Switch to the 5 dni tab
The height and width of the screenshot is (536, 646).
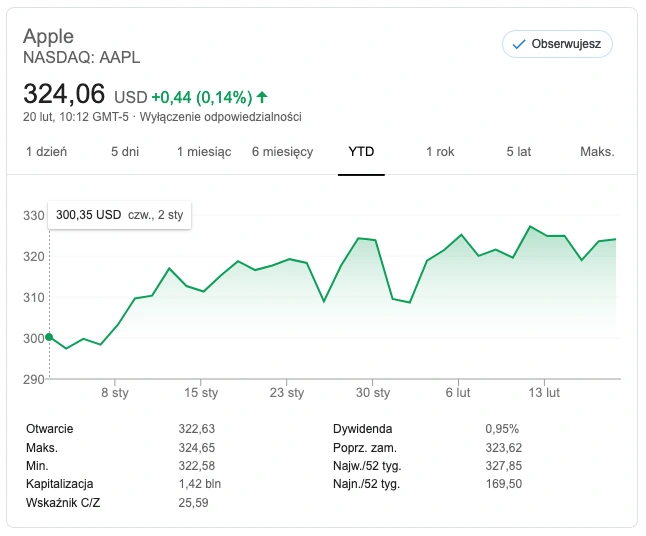125,152
